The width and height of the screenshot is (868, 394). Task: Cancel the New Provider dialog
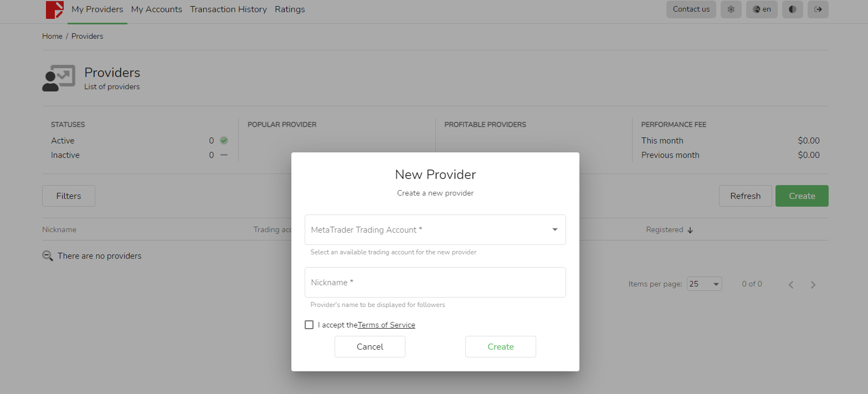(369, 346)
